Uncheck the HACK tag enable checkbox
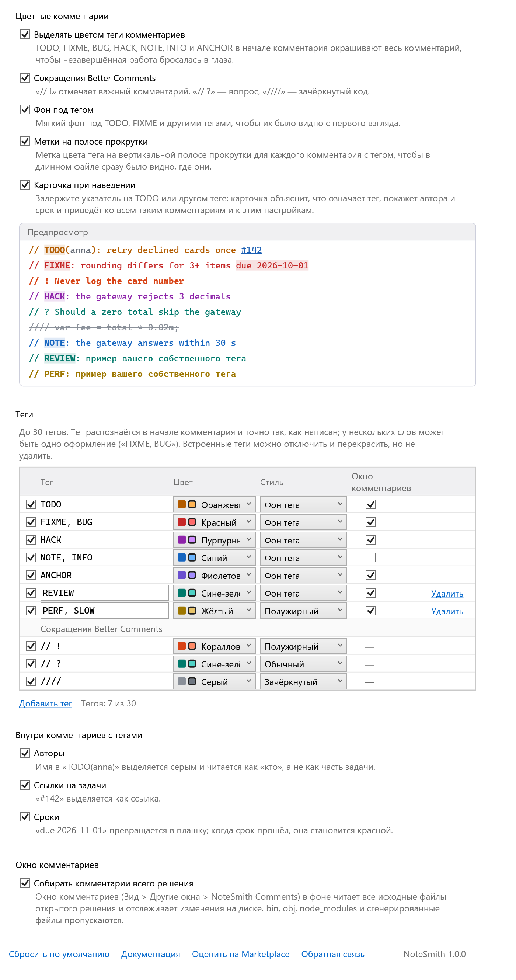 pyautogui.click(x=31, y=540)
